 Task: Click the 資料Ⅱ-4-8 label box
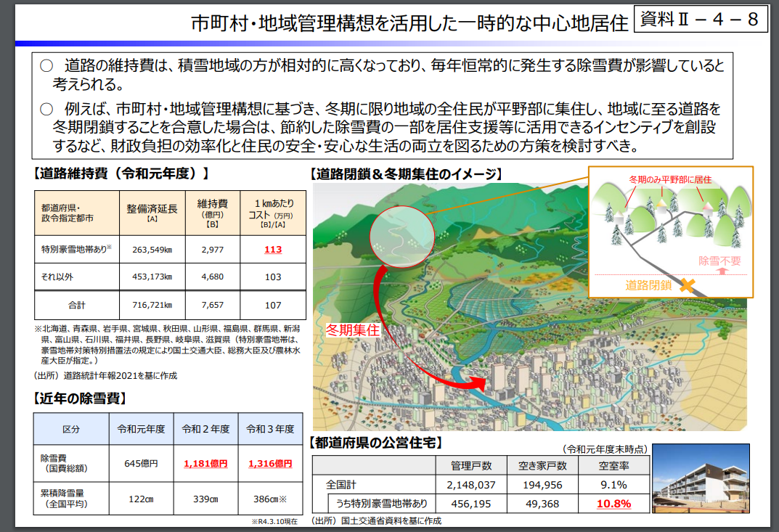(x=701, y=19)
